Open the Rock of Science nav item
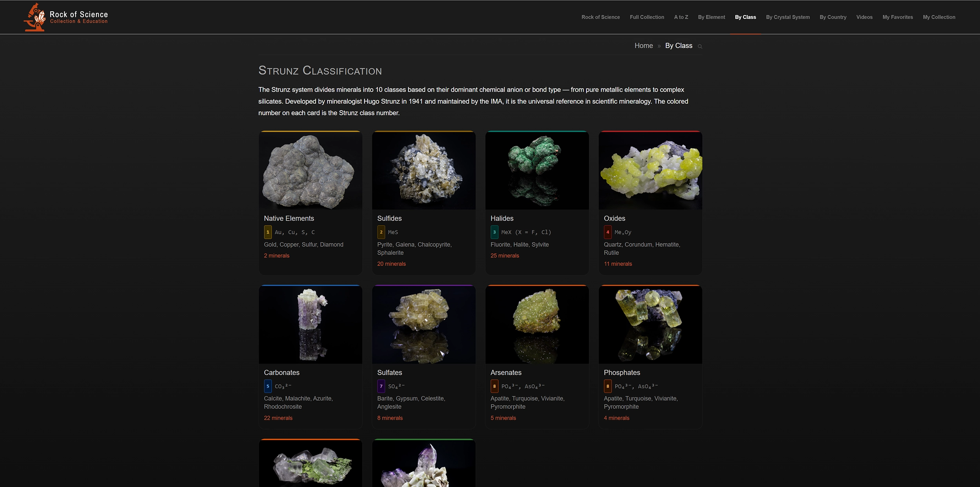Image resolution: width=980 pixels, height=487 pixels. point(601,17)
